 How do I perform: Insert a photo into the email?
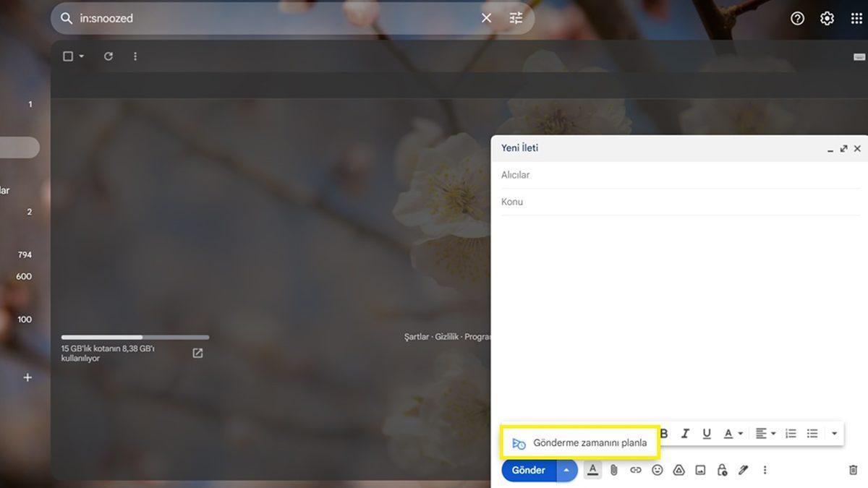coord(700,470)
